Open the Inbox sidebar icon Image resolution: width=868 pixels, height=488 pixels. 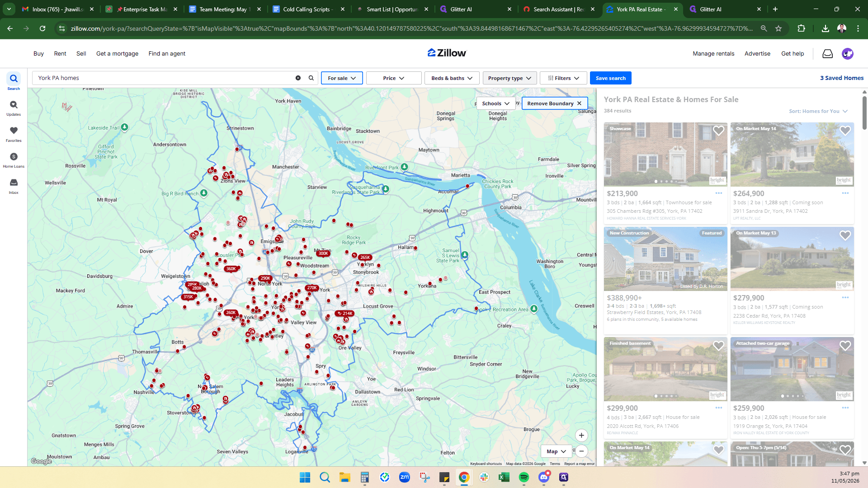14,186
